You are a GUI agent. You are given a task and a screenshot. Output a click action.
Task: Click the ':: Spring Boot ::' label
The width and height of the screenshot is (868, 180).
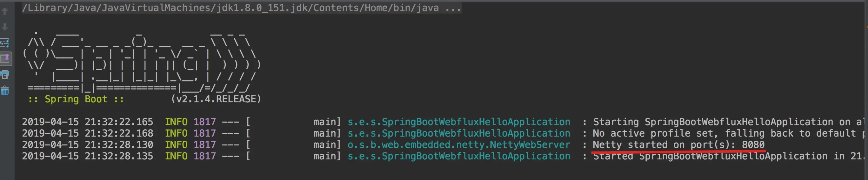pos(76,99)
